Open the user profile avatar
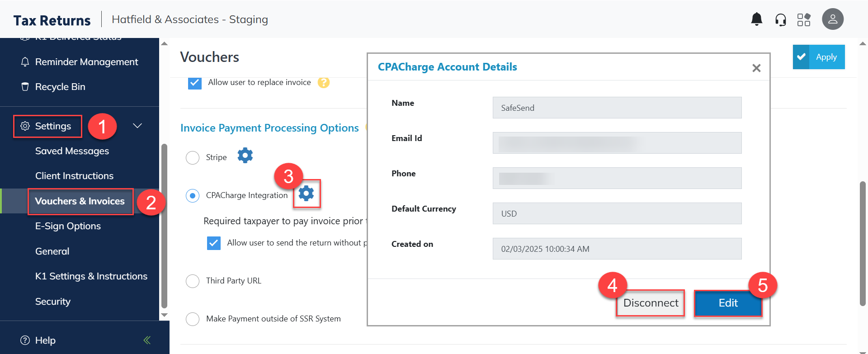Image resolution: width=868 pixels, height=354 pixels. (832, 19)
